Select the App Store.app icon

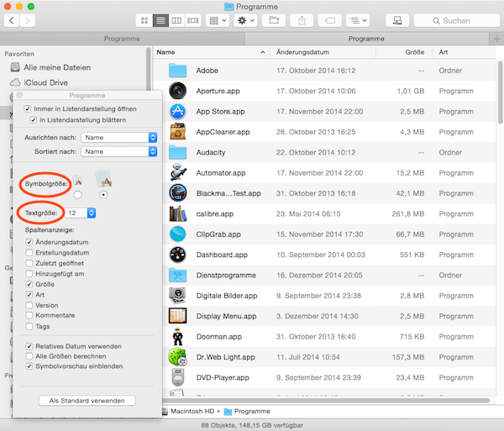tap(176, 111)
